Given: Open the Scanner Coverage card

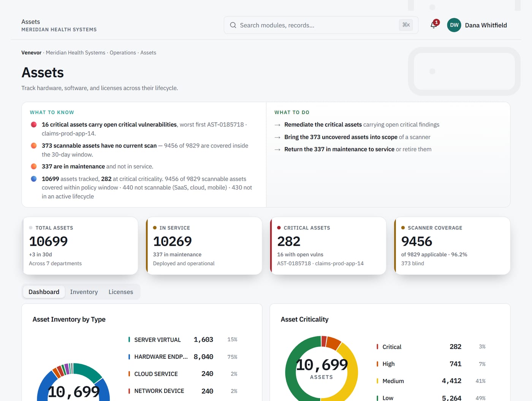Looking at the screenshot, I should [x=452, y=246].
